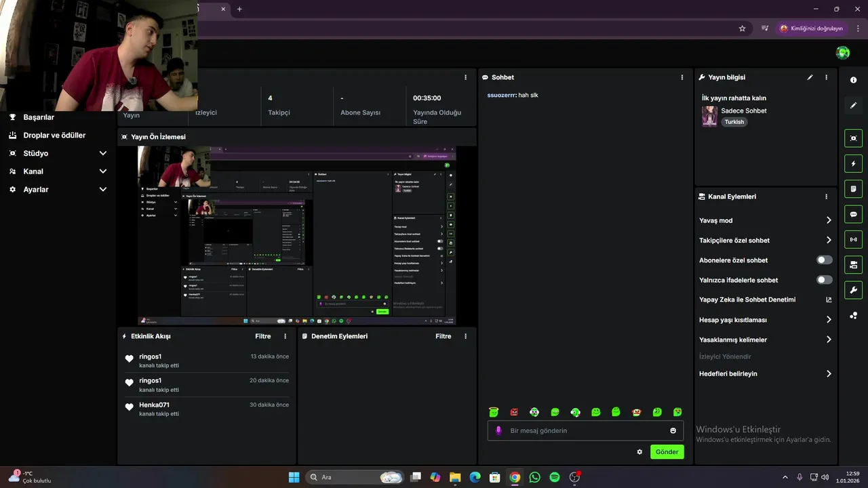868x488 pixels.
Task: Open the Sohbet panel three-dot menu
Action: tap(682, 77)
